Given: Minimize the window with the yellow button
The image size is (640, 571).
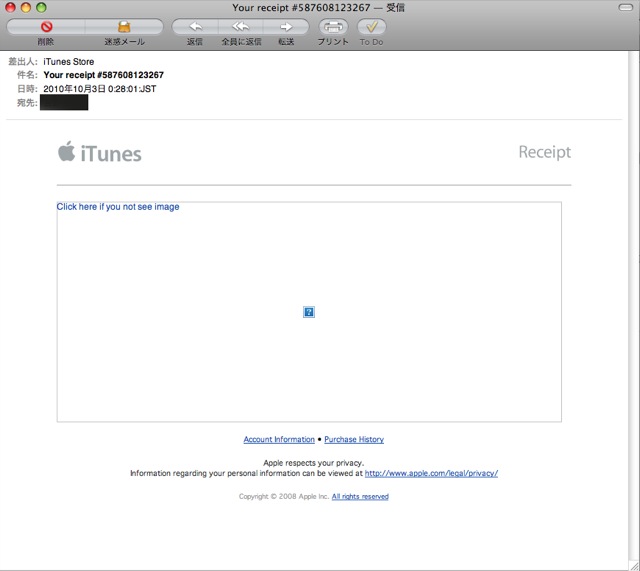Looking at the screenshot, I should point(26,7).
